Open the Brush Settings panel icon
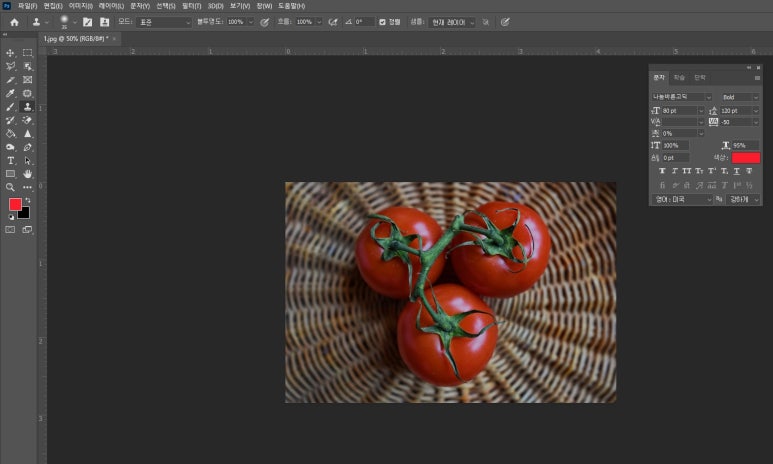773x464 pixels. (x=87, y=22)
